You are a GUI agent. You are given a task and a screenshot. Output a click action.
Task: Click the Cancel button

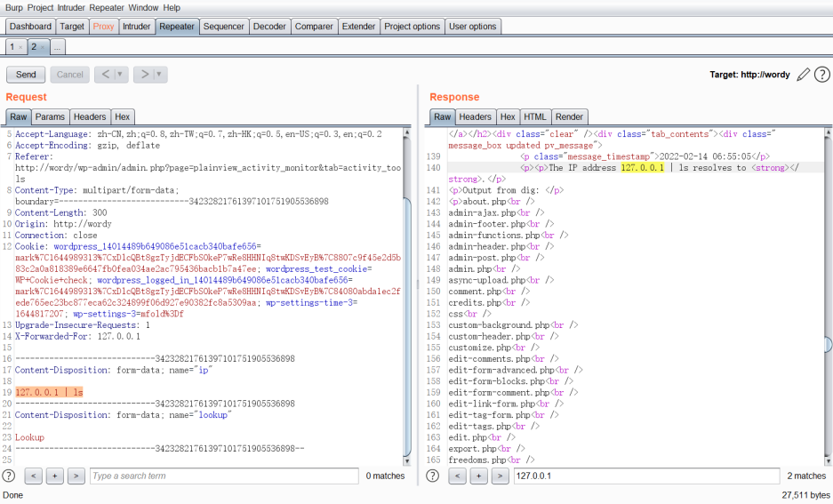[x=69, y=75]
